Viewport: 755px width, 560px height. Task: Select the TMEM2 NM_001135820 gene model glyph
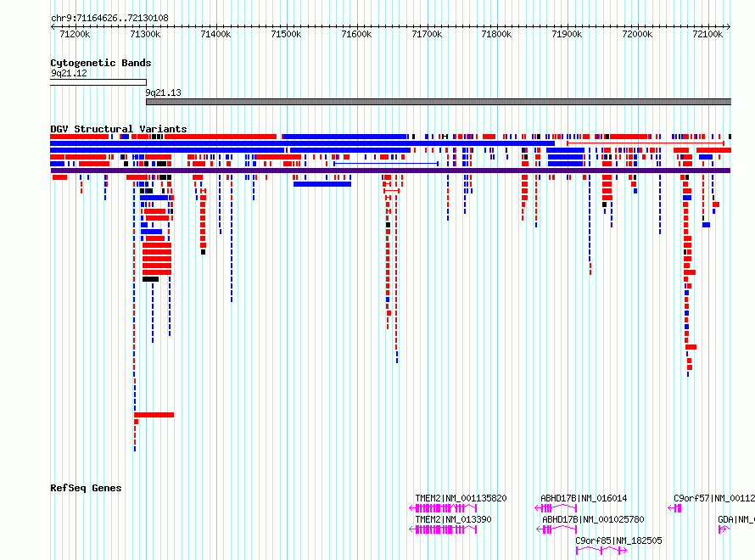[443, 508]
